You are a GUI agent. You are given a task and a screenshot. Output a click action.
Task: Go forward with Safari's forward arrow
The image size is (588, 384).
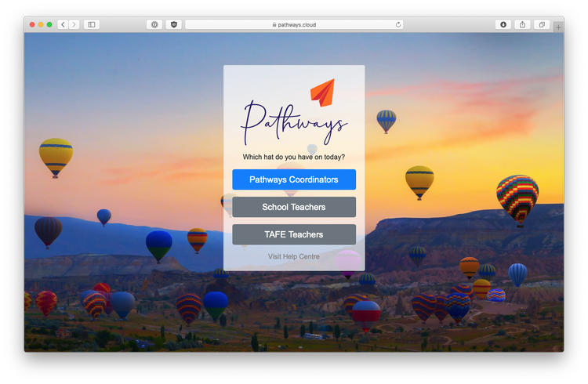click(74, 25)
